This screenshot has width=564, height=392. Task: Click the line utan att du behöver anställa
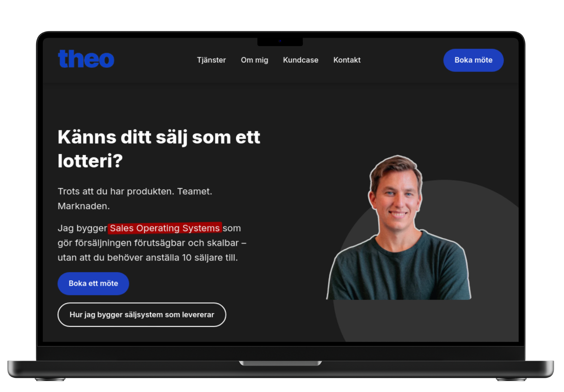coord(147,258)
